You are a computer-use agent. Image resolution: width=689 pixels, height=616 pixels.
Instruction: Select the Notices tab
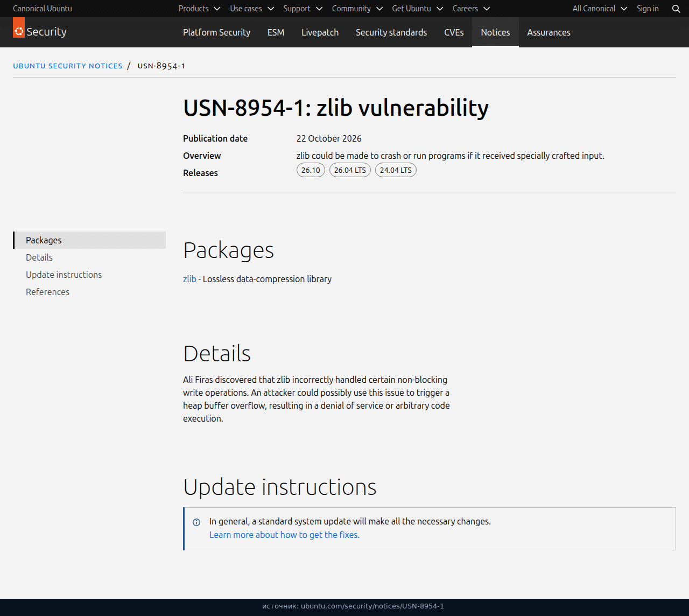(x=495, y=32)
